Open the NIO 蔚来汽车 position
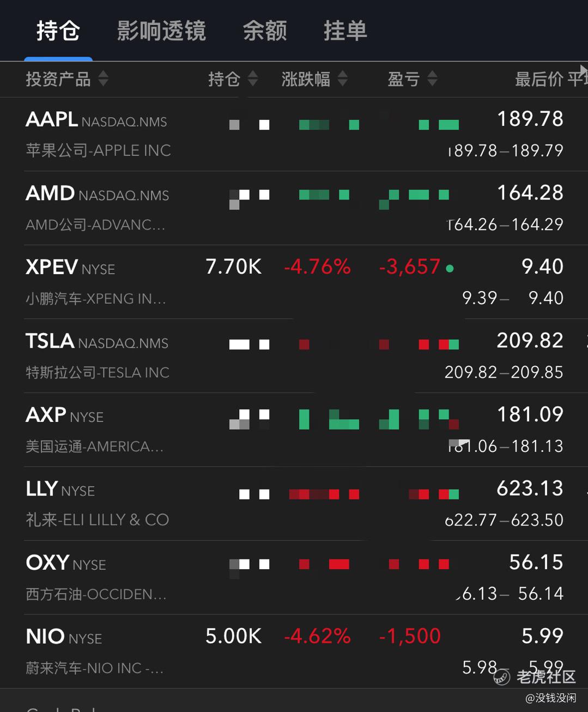The height and width of the screenshot is (712, 588). tap(294, 651)
